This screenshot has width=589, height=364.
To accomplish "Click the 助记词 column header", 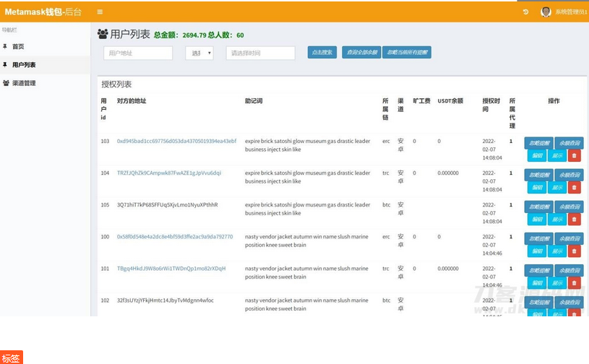I will coord(254,101).
